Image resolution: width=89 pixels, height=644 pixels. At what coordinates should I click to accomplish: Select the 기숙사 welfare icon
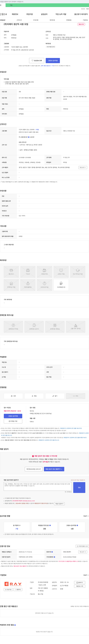click(x=28, y=272)
